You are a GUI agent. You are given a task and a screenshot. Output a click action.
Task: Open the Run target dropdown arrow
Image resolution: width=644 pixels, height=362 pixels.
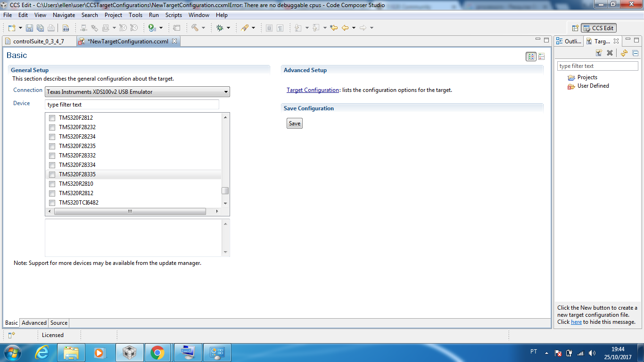click(161, 28)
